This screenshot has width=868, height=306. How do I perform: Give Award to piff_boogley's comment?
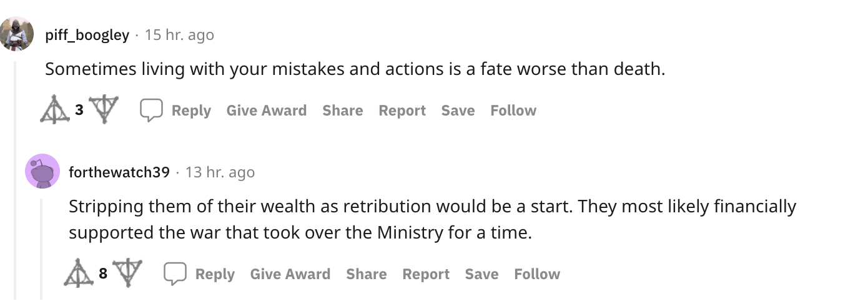[x=266, y=111]
